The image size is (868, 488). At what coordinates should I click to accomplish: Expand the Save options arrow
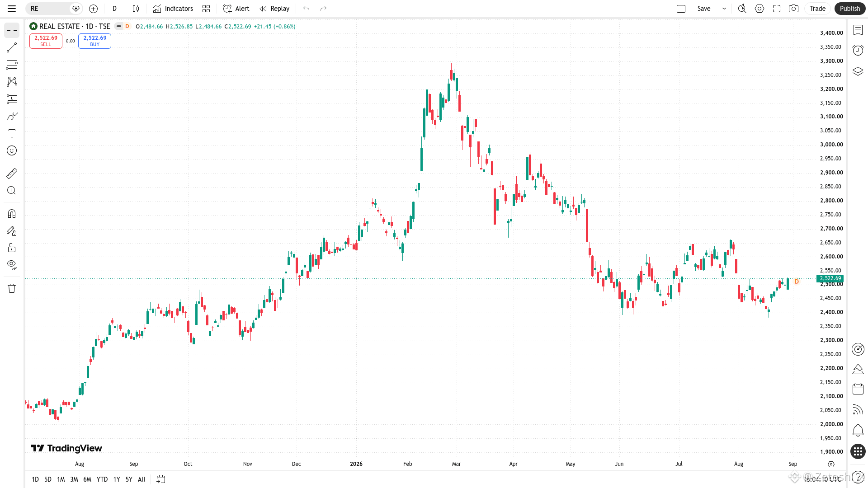pos(724,9)
